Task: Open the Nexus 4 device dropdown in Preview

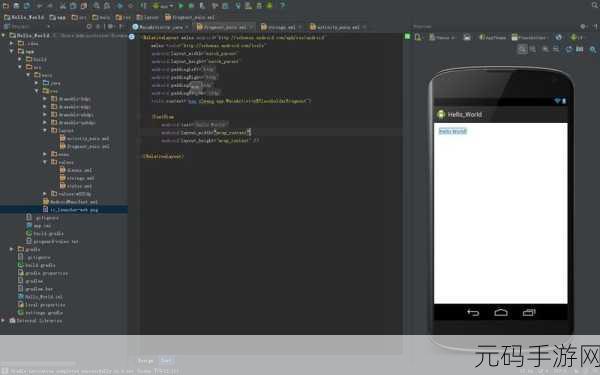Action: [x=442, y=37]
